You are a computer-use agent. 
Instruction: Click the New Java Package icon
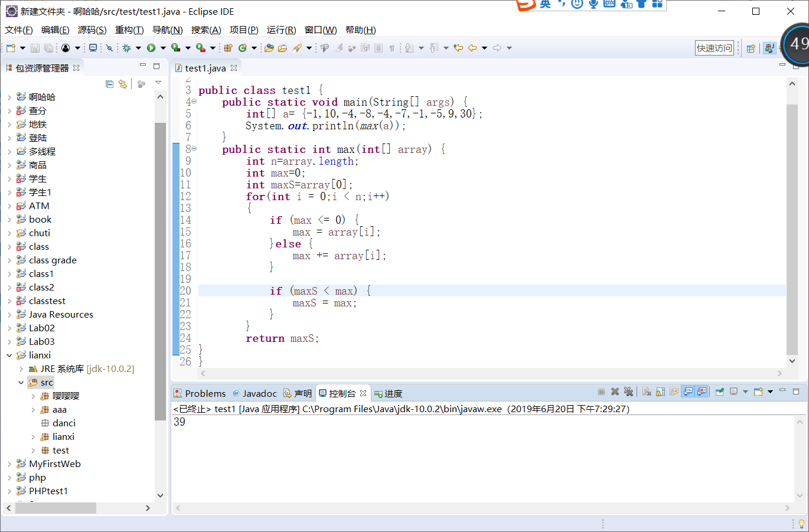point(228,48)
